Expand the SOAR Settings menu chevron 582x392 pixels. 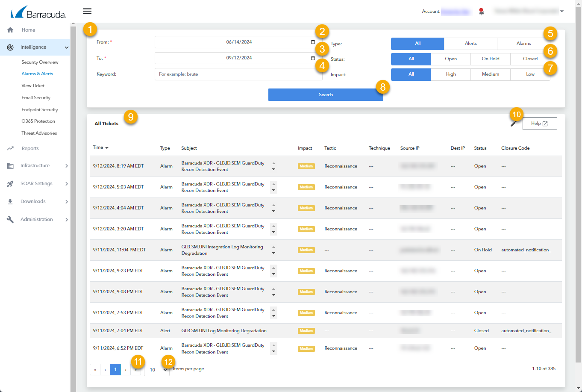(x=66, y=184)
